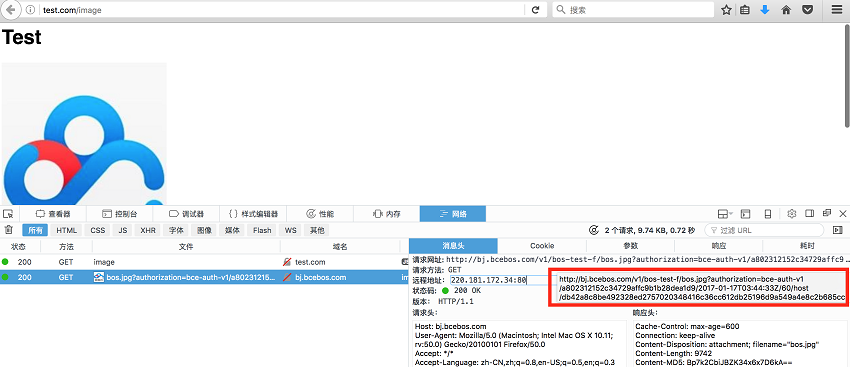The height and width of the screenshot is (367, 850).
Task: Sort by the 域名 domain column header
Action: pyautogui.click(x=340, y=247)
